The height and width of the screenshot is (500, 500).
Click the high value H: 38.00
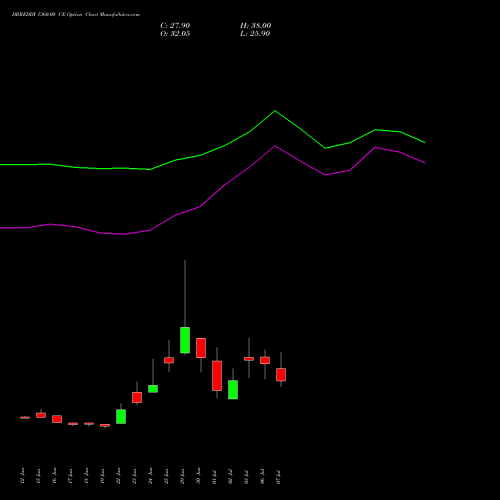(255, 26)
